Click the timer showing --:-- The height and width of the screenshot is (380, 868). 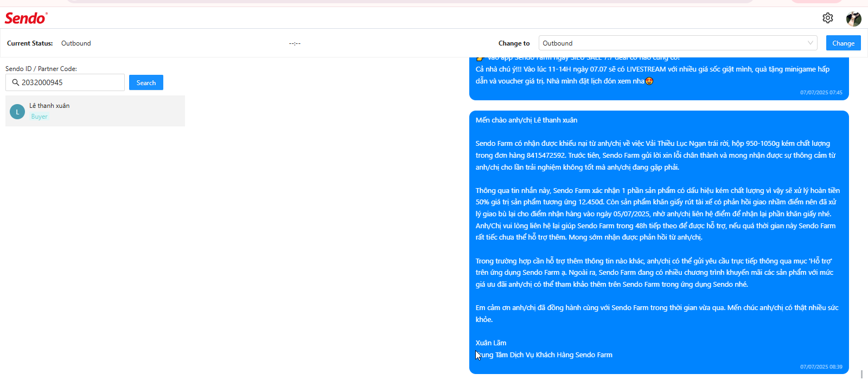tap(295, 43)
